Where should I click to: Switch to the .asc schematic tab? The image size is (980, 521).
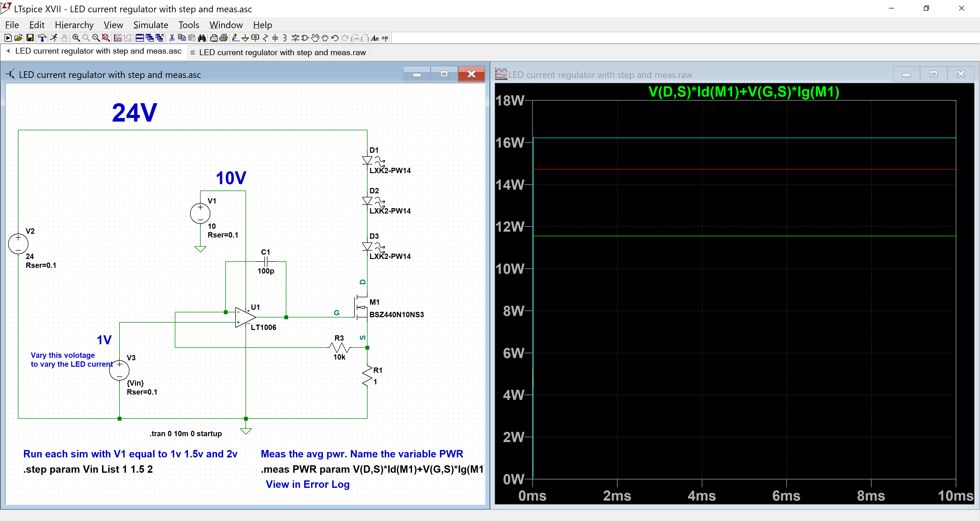tap(94, 51)
